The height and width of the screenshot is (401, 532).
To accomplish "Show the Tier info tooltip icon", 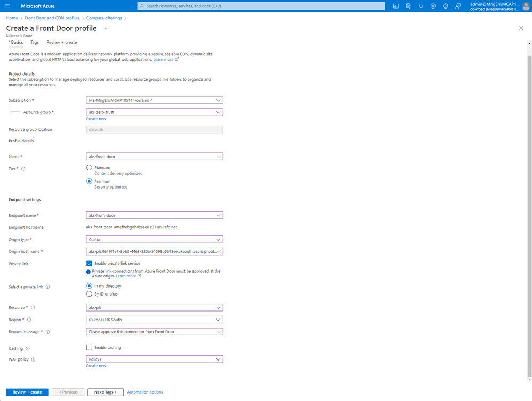I will coord(23,169).
